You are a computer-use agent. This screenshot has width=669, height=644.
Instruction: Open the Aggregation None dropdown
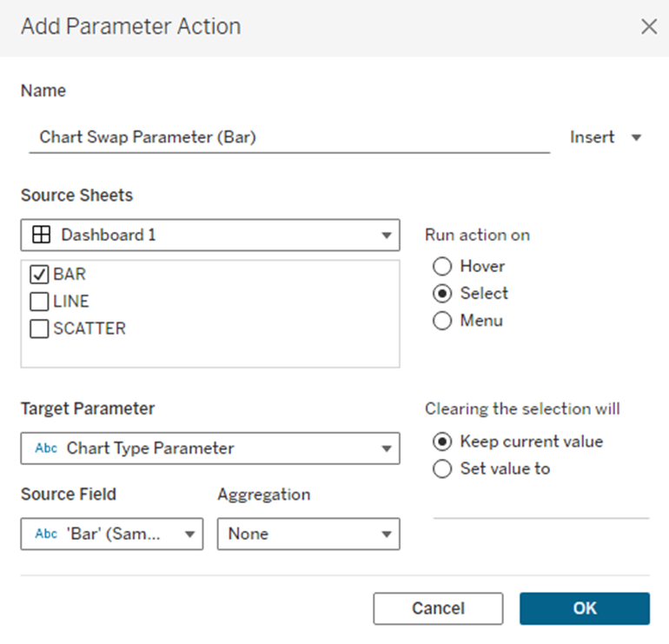pyautogui.click(x=308, y=534)
